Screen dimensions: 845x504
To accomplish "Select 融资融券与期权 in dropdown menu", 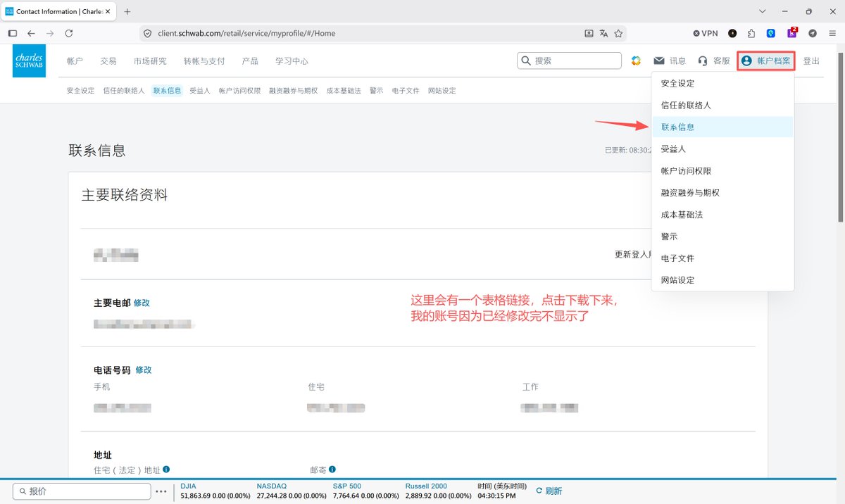I will (723, 192).
